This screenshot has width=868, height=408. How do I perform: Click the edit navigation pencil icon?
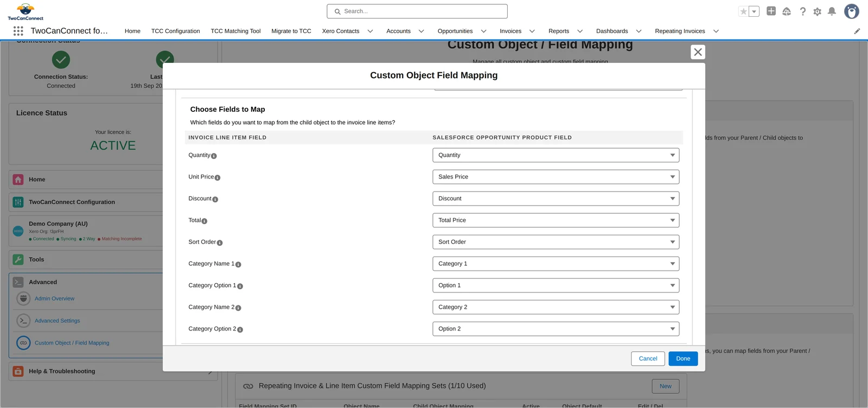[857, 31]
